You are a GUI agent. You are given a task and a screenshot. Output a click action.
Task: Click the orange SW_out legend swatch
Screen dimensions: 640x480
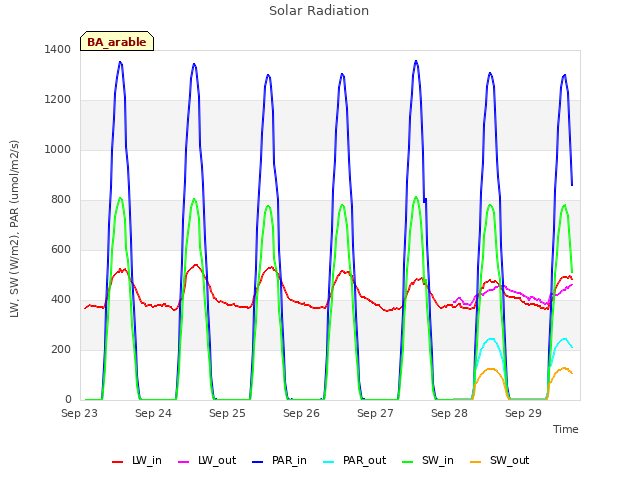pyautogui.click(x=476, y=462)
